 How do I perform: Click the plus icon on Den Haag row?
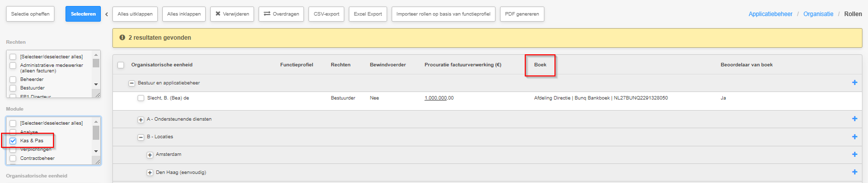(x=854, y=172)
